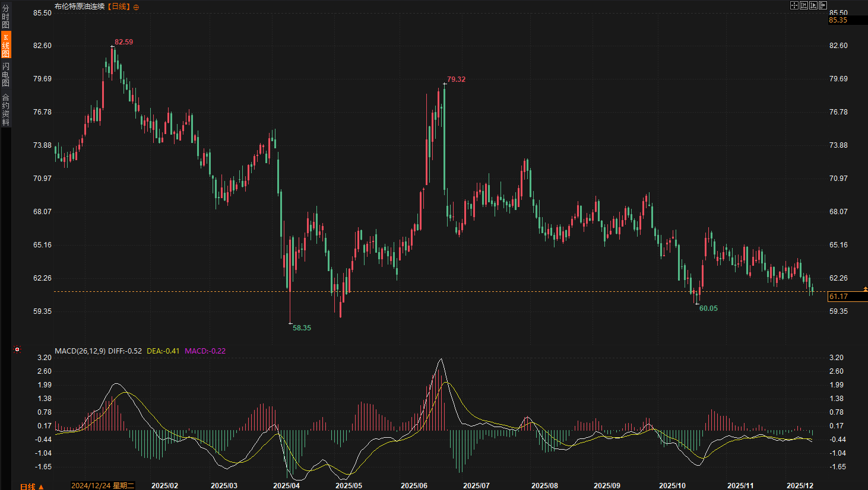This screenshot has width=868, height=490.
Task: Click the 60.05 low price marker
Action: (709, 308)
